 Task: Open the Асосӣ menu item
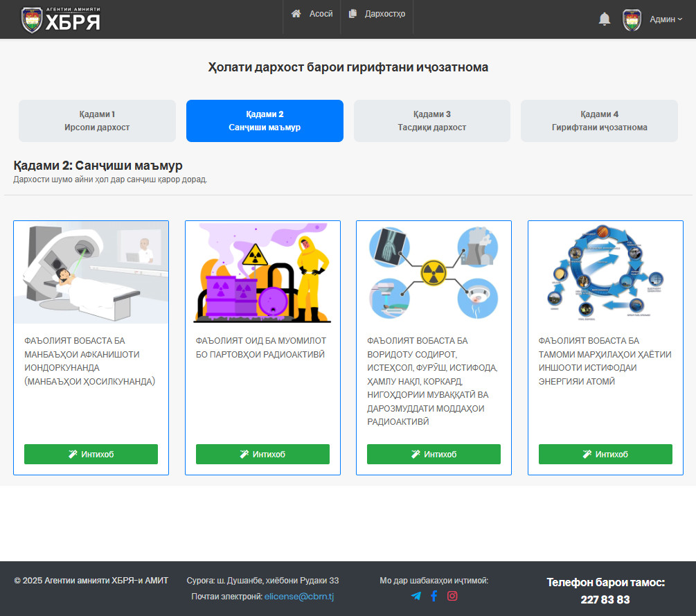(321, 14)
